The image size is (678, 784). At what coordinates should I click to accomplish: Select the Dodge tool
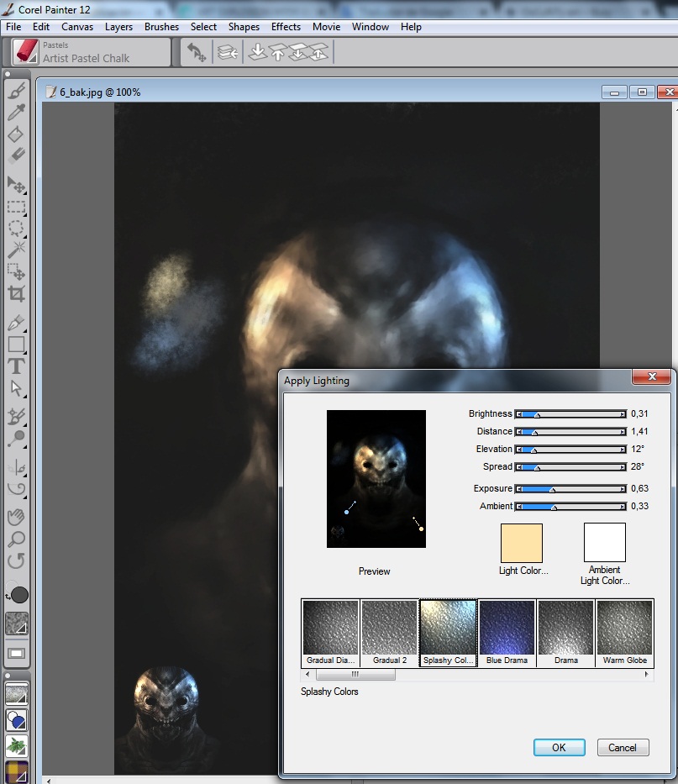16,439
